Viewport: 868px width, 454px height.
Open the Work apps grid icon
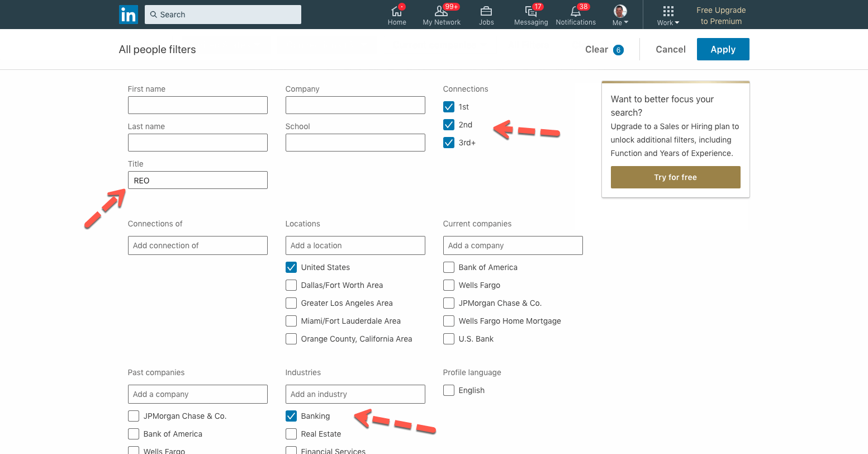pos(668,11)
